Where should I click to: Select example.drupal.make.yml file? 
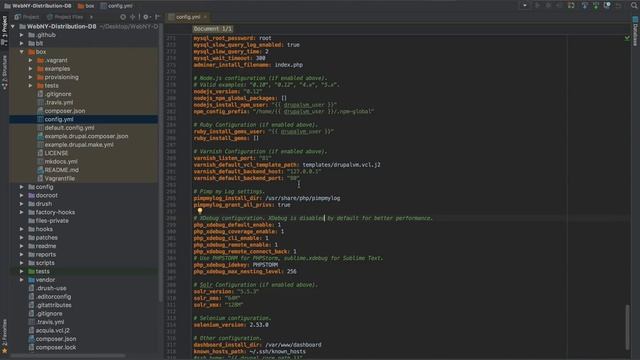pyautogui.click(x=76, y=145)
